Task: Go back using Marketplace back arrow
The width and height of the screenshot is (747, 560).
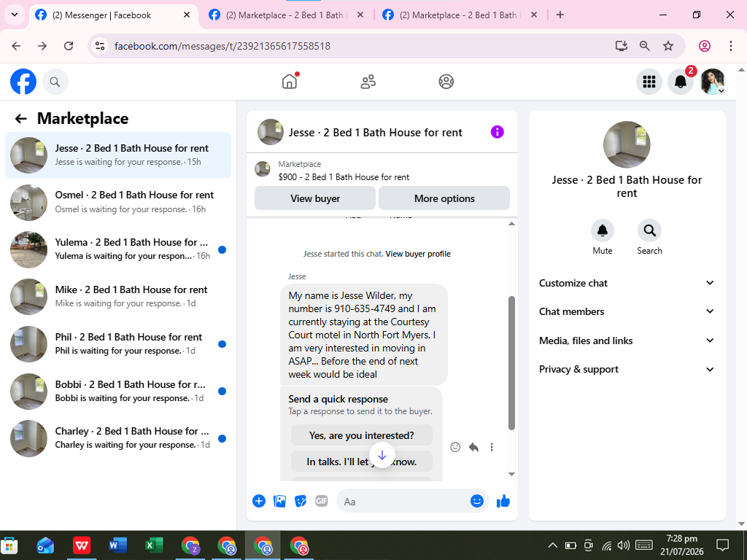Action: click(x=20, y=119)
